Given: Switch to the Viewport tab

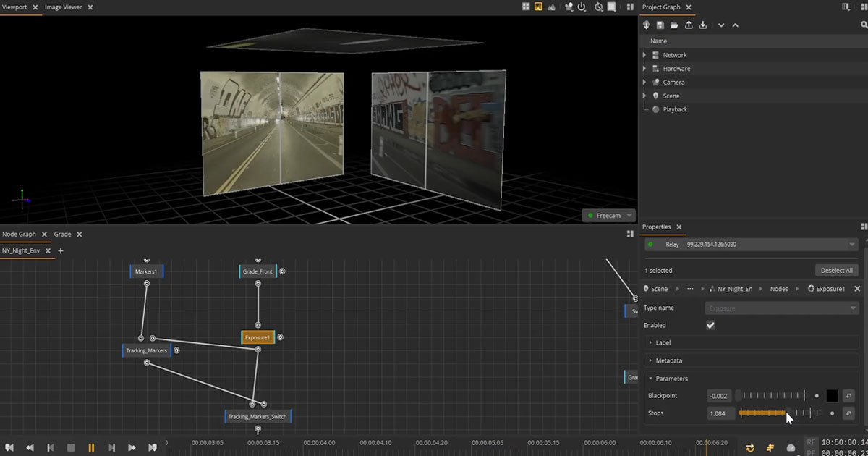Looking at the screenshot, I should tap(14, 7).
